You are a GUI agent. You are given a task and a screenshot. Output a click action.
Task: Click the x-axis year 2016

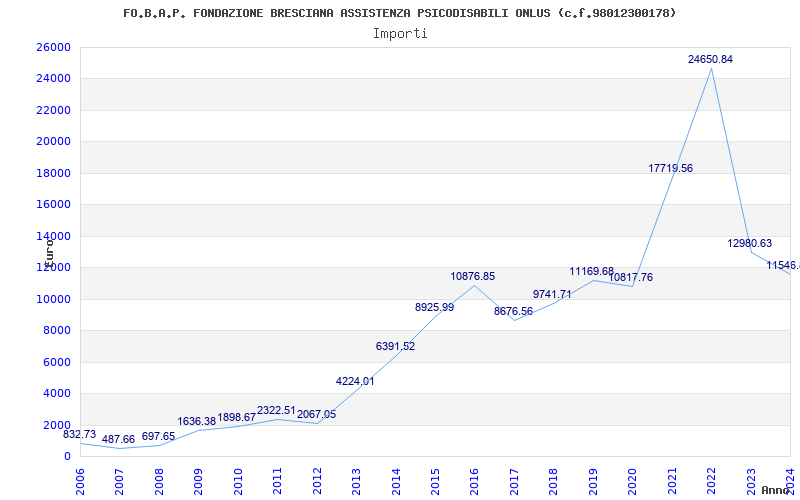pos(474,480)
